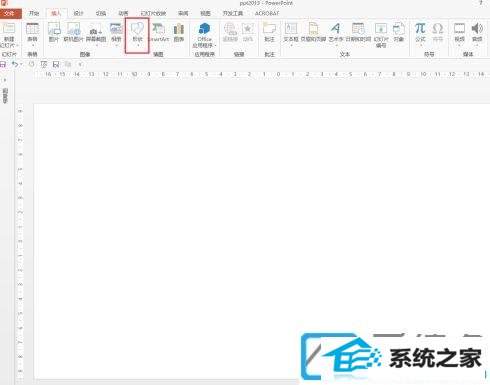Open the File (文件) tab

(x=10, y=13)
